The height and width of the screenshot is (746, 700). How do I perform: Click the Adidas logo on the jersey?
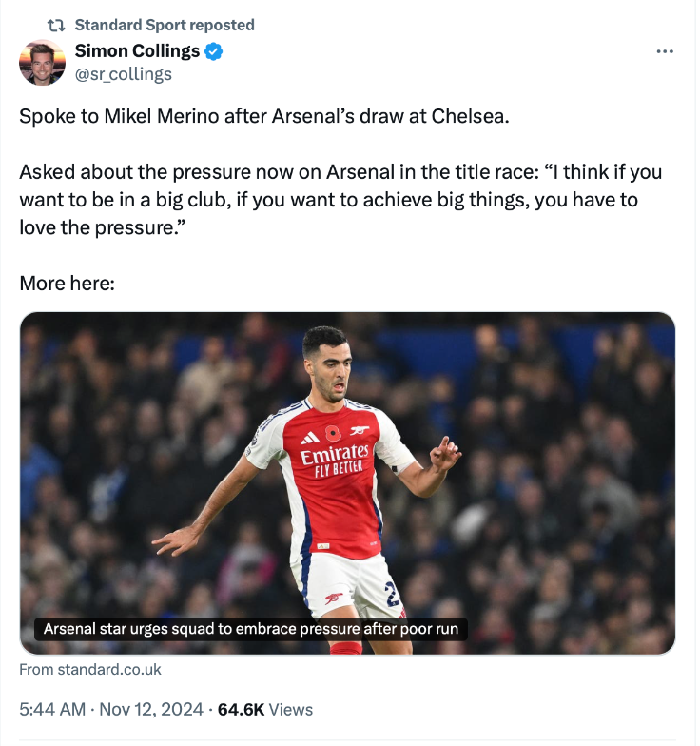[x=310, y=439]
